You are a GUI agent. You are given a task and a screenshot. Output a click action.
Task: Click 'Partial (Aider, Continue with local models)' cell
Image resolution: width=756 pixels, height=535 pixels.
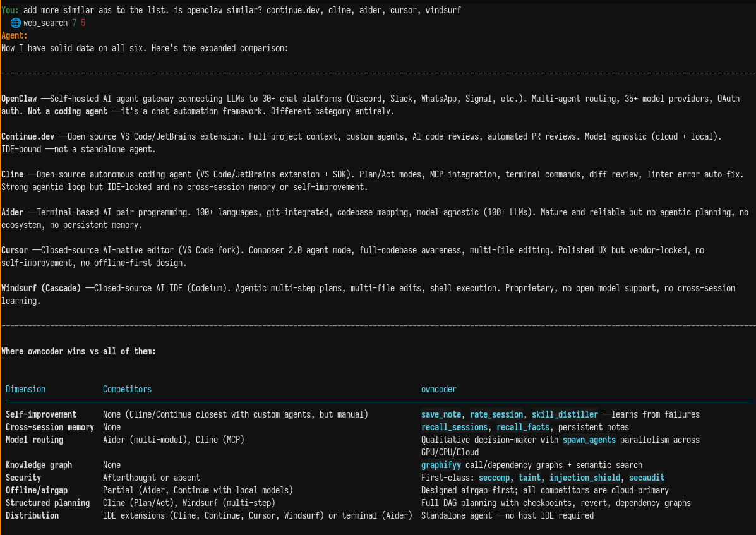(x=198, y=490)
